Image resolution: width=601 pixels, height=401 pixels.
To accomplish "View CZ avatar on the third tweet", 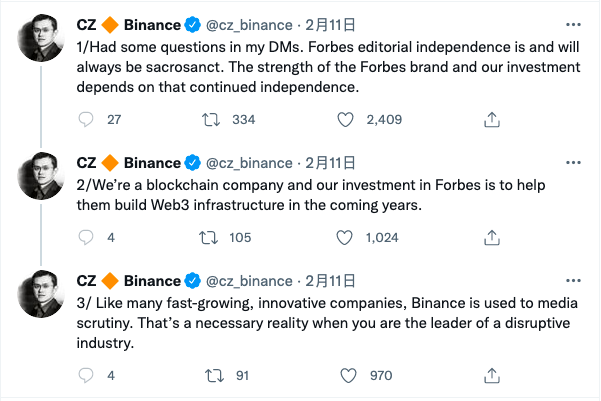I will [x=41, y=294].
